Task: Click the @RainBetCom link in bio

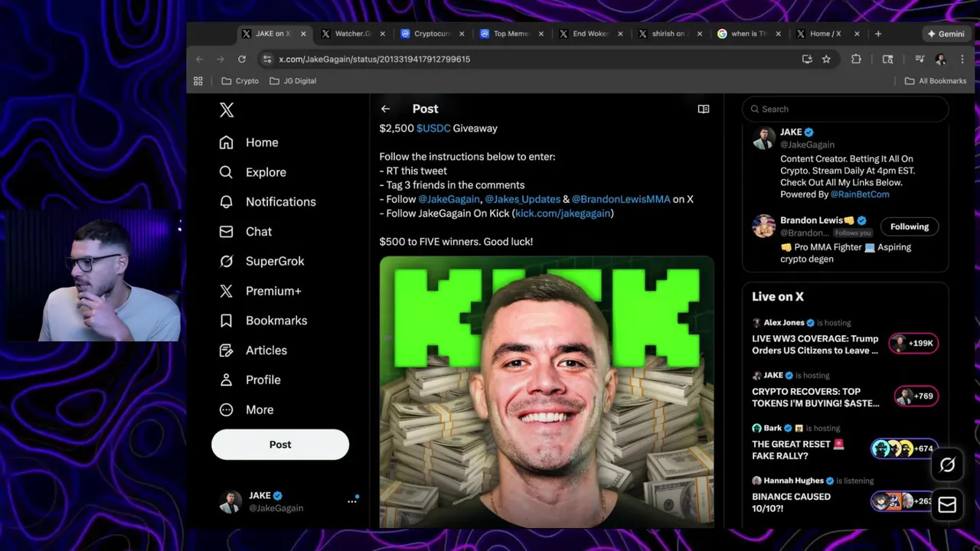Action: (860, 194)
